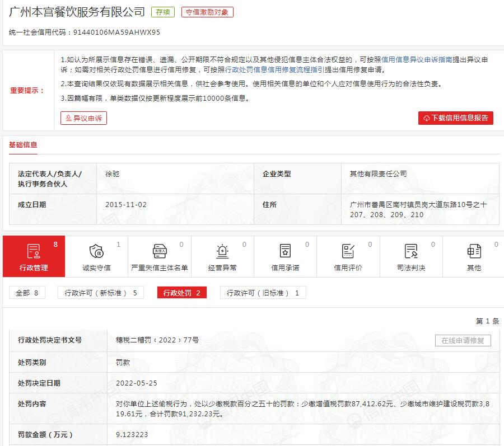Click the 企业类型 field label
The width and height of the screenshot is (504, 446).
pos(277,174)
